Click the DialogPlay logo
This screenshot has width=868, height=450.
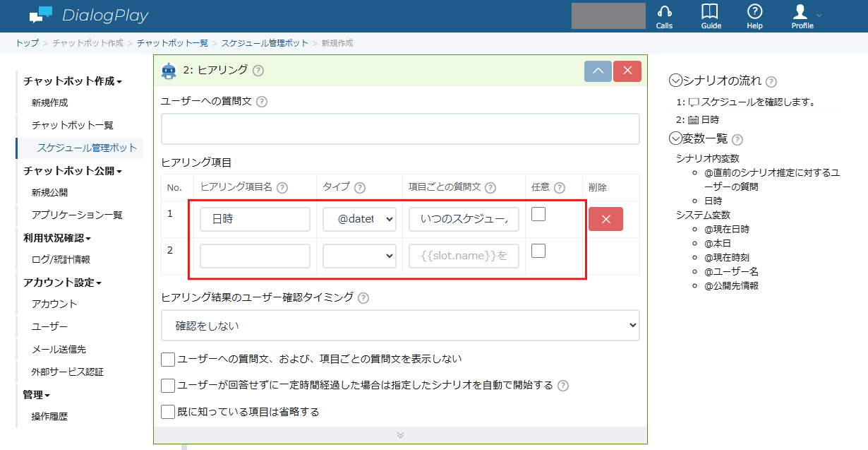[x=89, y=15]
